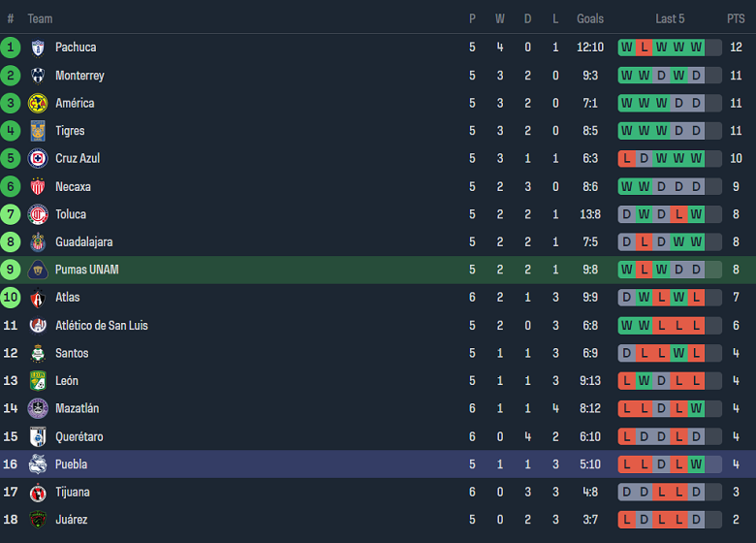756x543 pixels.
Task: Click the Monterrey team badge
Action: pyautogui.click(x=38, y=76)
